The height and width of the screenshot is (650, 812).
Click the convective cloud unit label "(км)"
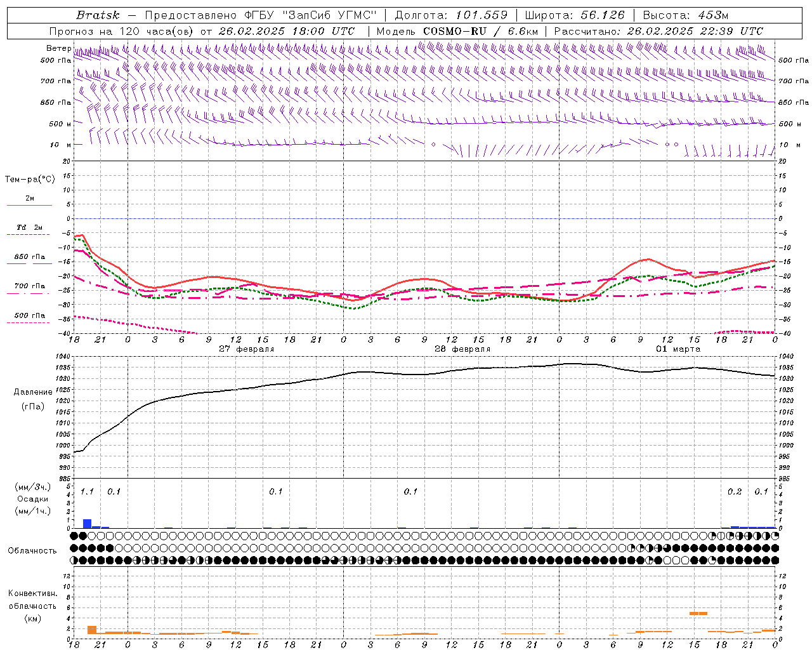32,618
